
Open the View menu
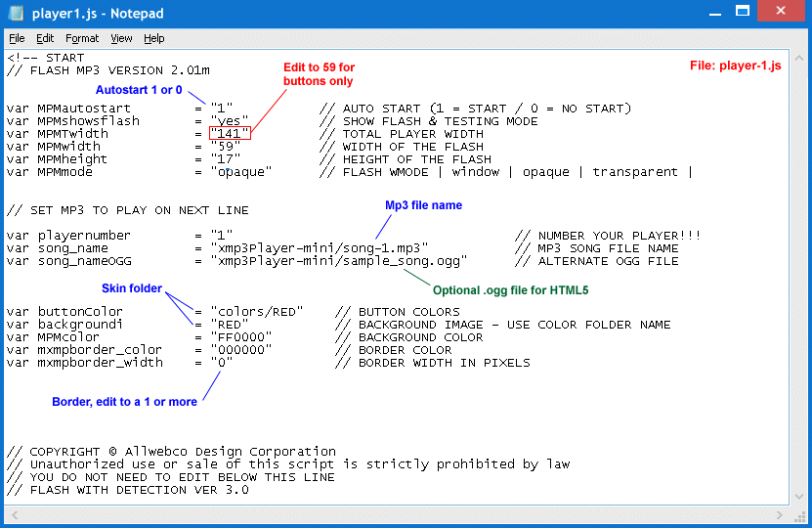(x=121, y=38)
